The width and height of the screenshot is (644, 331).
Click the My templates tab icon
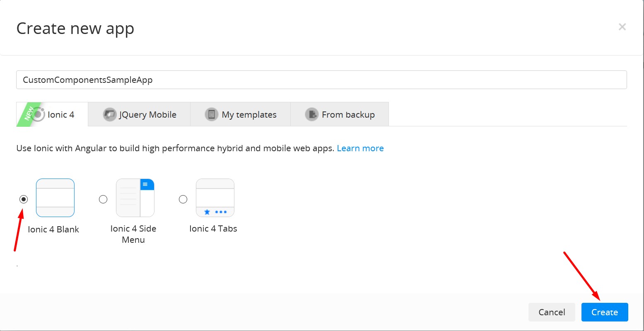point(212,114)
